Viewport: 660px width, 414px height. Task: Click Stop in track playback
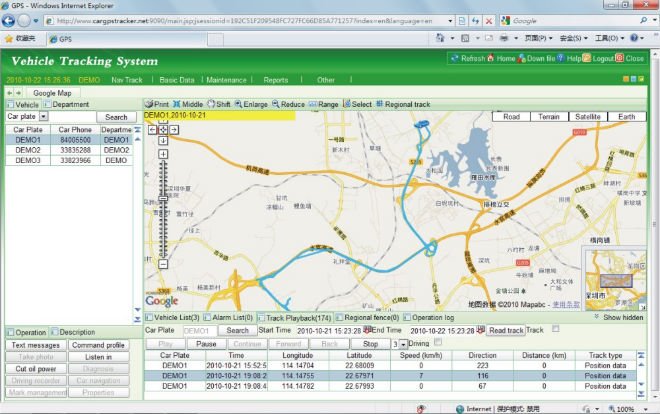370,344
